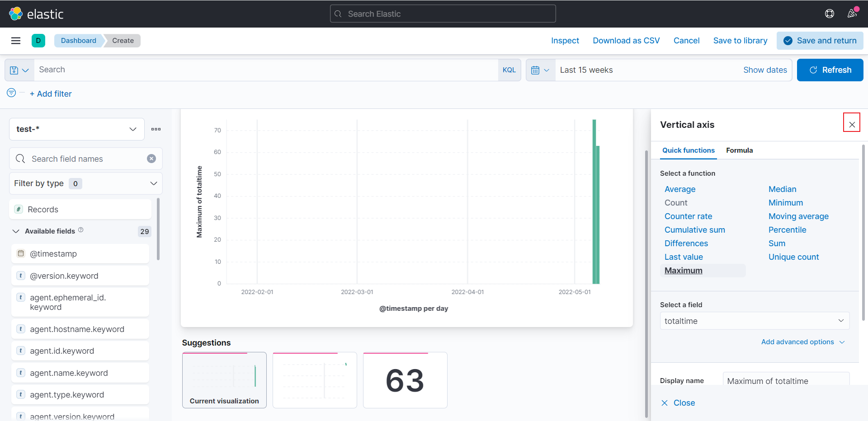Click the agent.hostname.keyword text type icon
Image resolution: width=868 pixels, height=421 pixels.
[21, 329]
